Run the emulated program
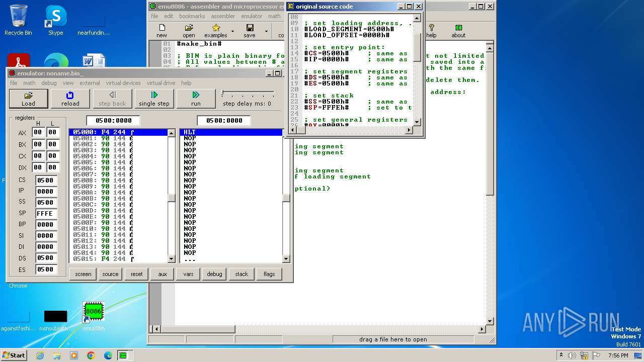 pos(196,99)
